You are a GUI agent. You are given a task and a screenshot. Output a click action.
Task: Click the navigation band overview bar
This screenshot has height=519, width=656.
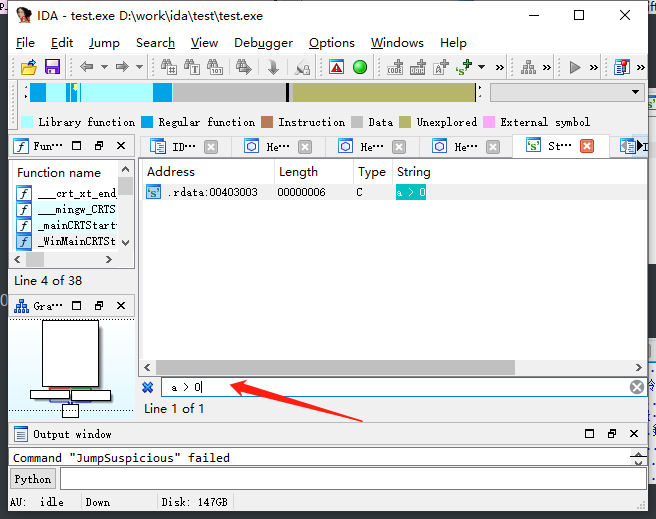click(x=253, y=92)
